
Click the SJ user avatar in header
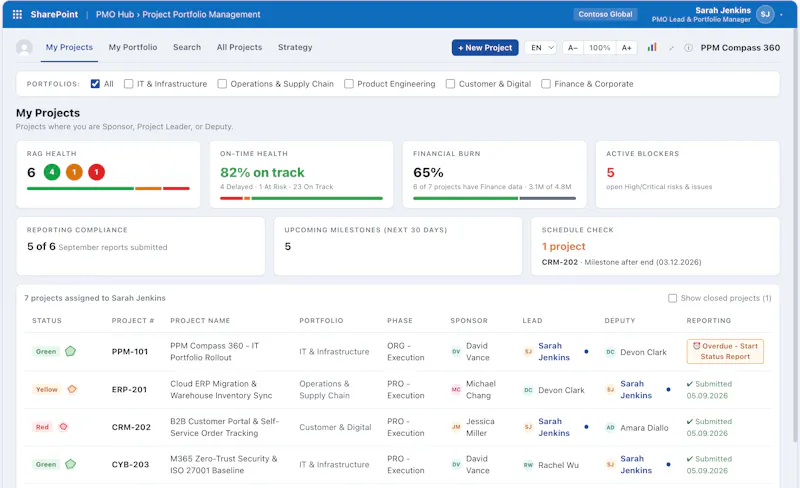click(x=765, y=14)
